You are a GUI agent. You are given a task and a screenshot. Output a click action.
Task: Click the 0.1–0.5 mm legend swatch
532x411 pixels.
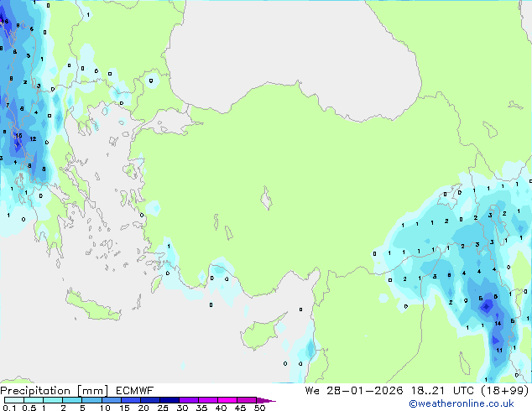coord(14,400)
